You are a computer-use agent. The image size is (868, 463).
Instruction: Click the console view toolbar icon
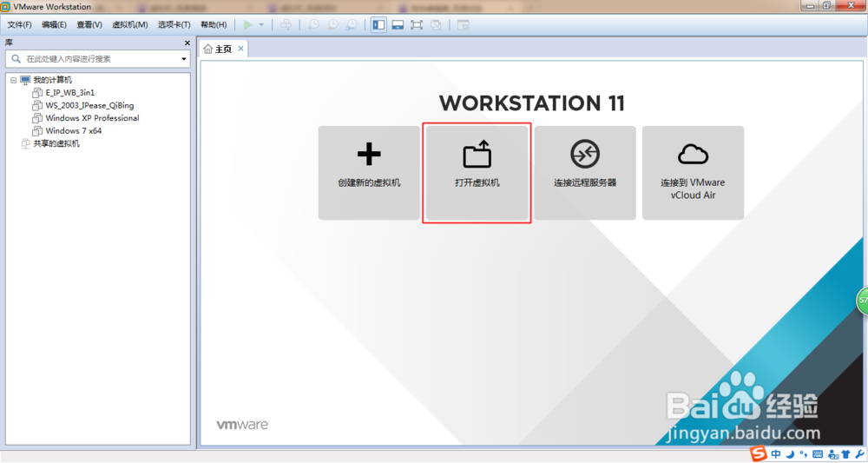coord(464,25)
